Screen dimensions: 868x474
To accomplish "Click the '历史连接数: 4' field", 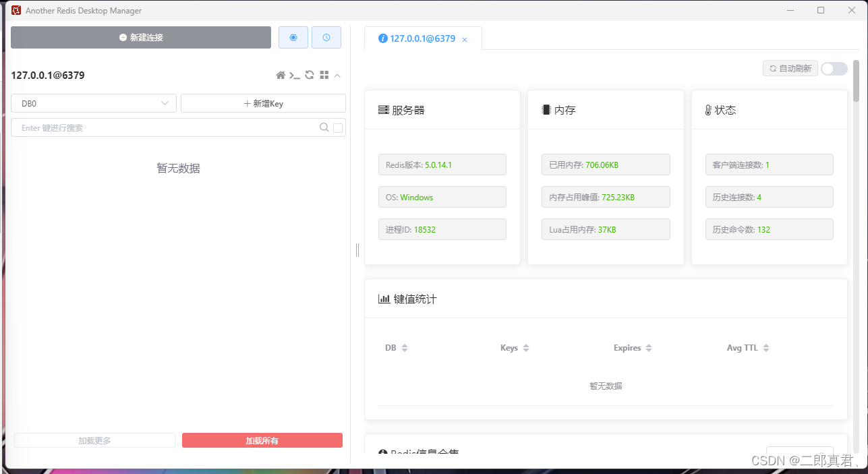I will tap(770, 197).
